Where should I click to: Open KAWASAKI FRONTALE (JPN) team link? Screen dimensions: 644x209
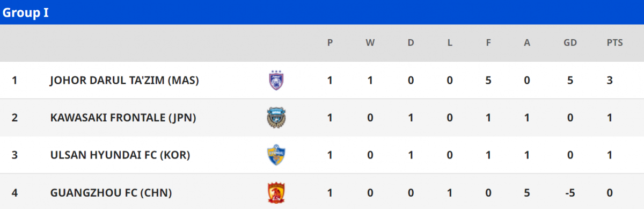[x=122, y=118]
